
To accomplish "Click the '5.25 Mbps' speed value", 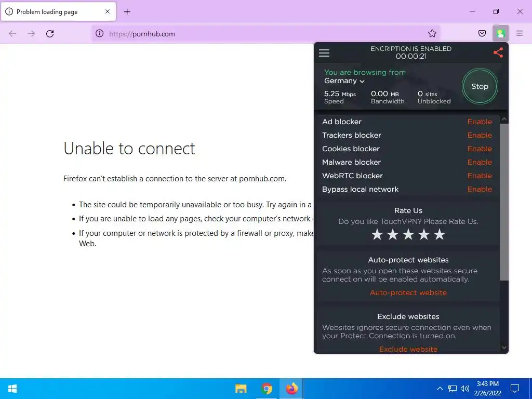I will pos(340,94).
